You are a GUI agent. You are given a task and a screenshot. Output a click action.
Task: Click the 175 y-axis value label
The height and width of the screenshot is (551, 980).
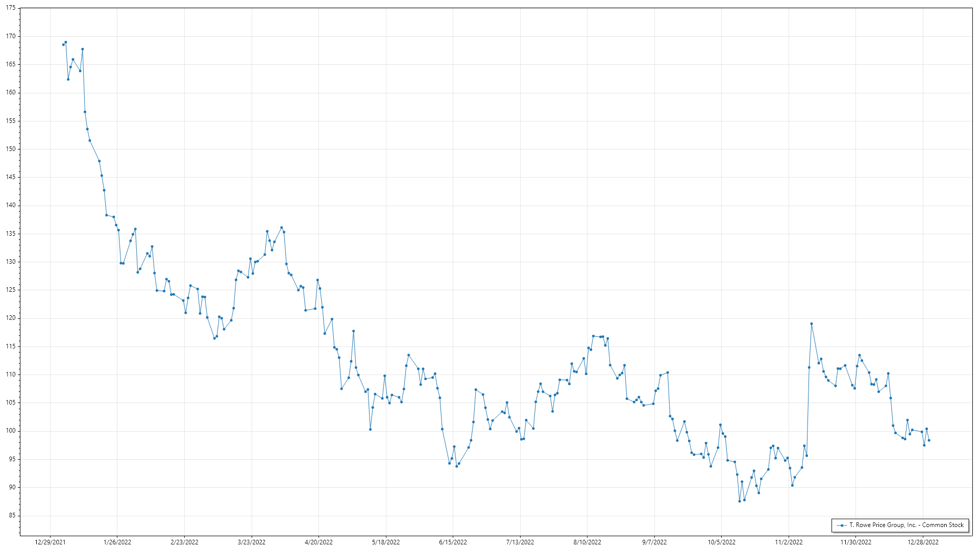(11, 8)
